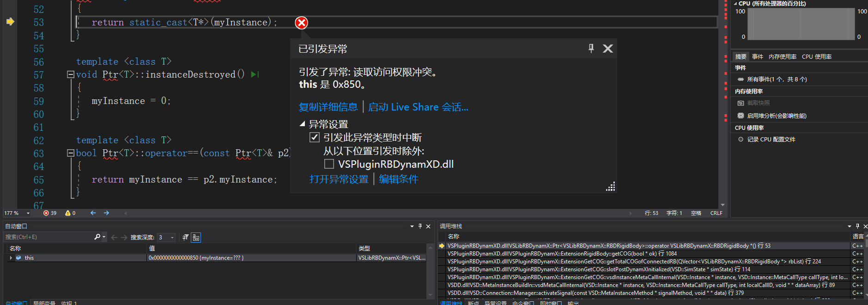Collapse the 异常设置 section triangle
The width and height of the screenshot is (868, 305).
click(x=303, y=124)
